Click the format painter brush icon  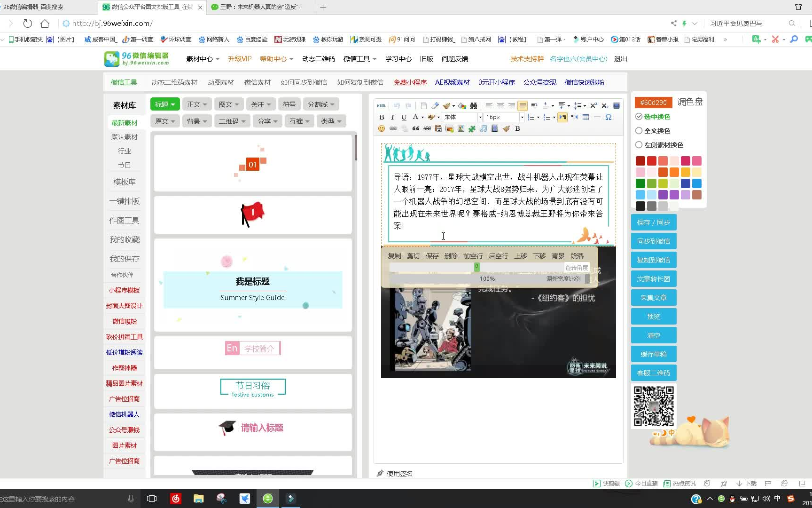click(446, 106)
